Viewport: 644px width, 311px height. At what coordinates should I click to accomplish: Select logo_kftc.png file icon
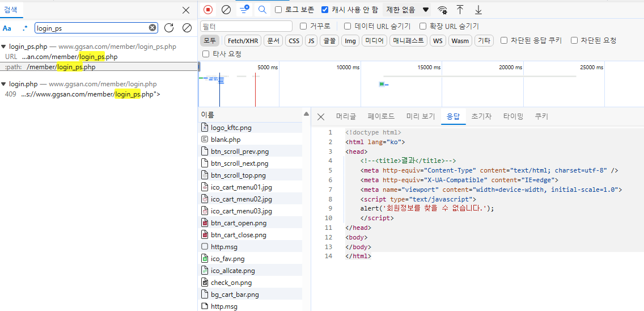tap(205, 128)
